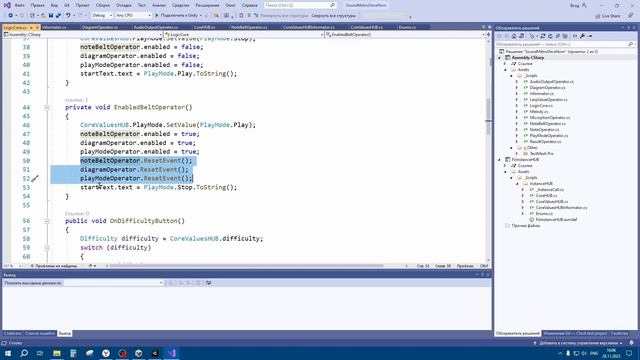Collapse the switch (difficulty) outline toggle
Viewport: 640px width, 360px height.
47,248
